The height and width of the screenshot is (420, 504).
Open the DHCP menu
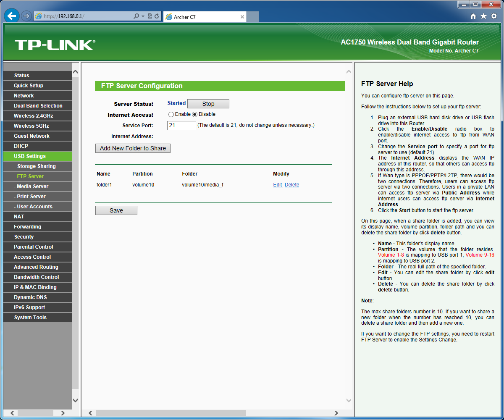click(x=37, y=146)
